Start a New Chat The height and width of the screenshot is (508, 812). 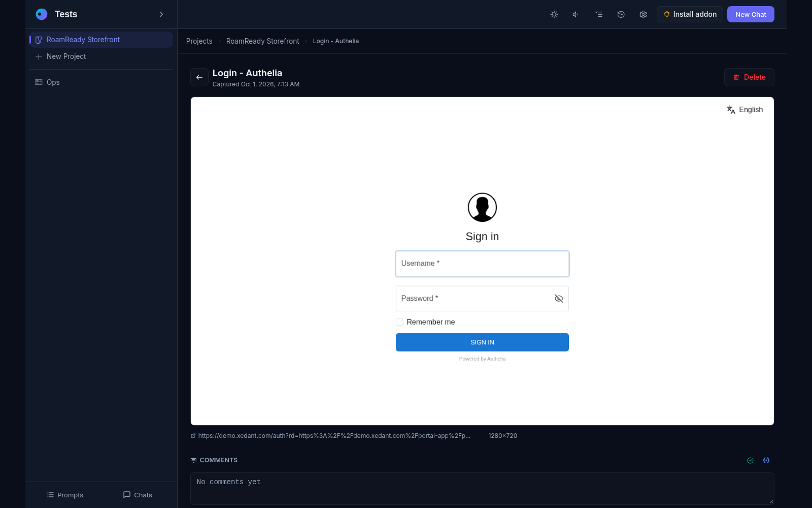point(751,14)
